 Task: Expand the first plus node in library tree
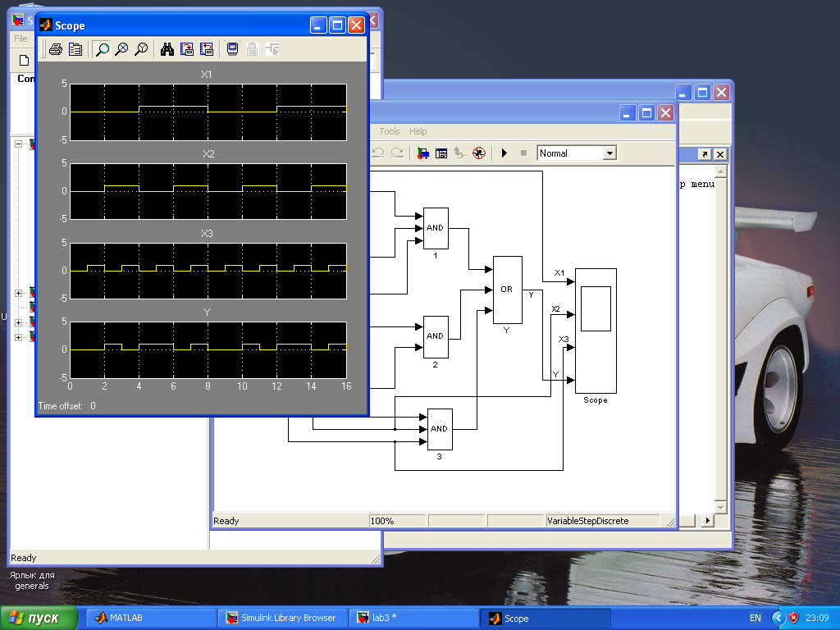pos(18,293)
